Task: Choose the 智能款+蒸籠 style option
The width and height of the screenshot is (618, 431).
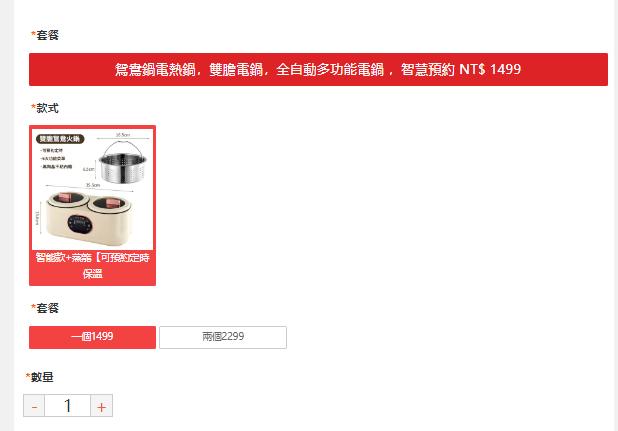Action: (x=93, y=205)
